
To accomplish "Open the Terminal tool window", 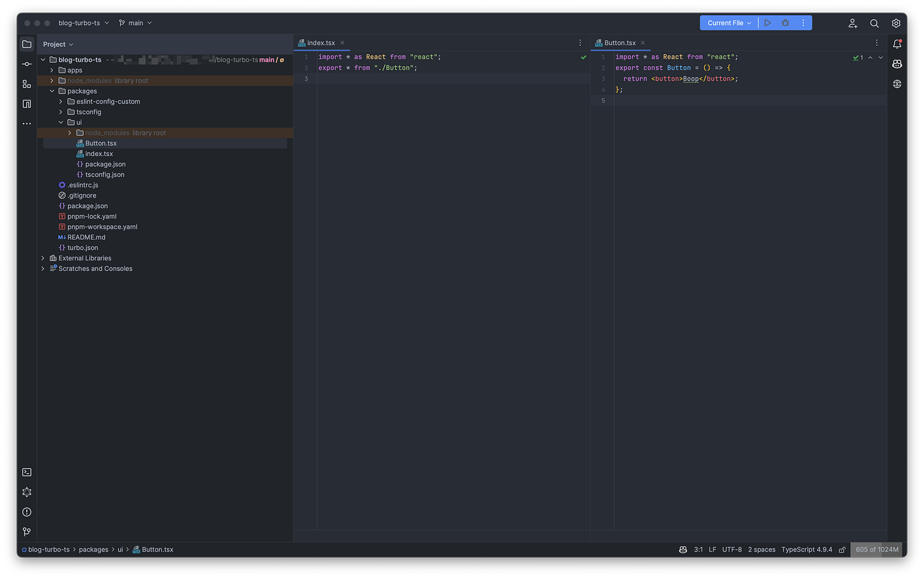I will 26,472.
